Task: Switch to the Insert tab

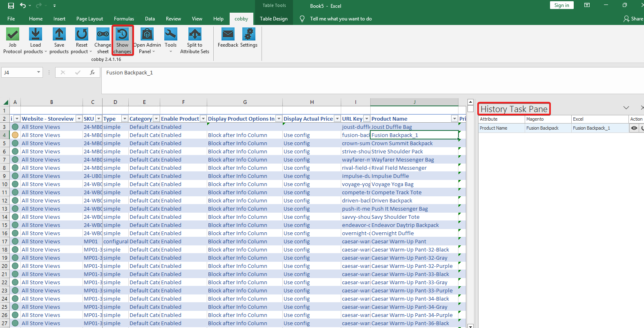Action: coord(59,19)
